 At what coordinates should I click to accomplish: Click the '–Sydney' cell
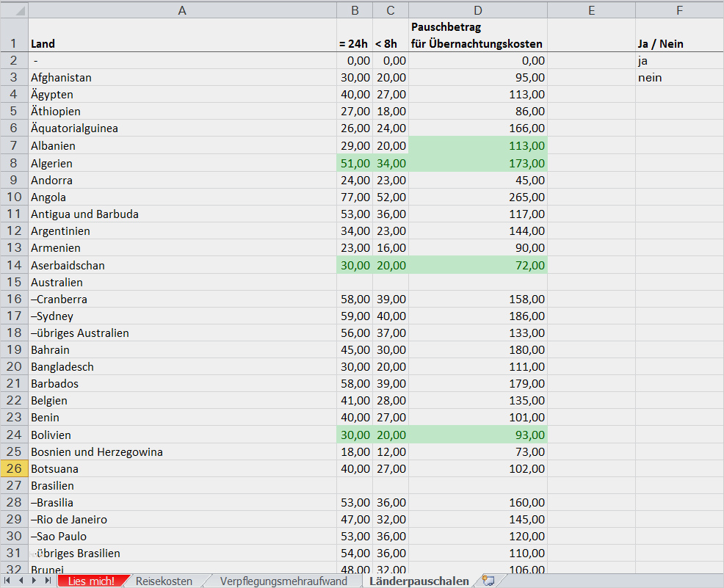pyautogui.click(x=182, y=316)
